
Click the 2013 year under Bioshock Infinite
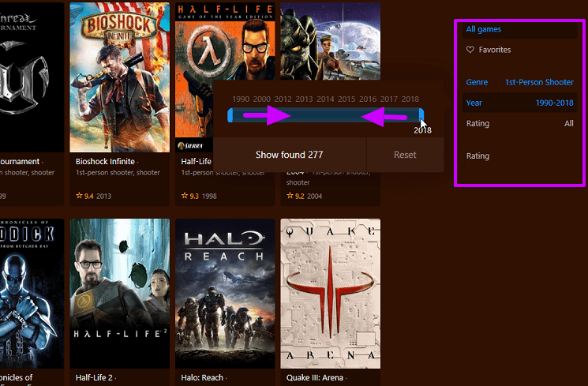(104, 196)
